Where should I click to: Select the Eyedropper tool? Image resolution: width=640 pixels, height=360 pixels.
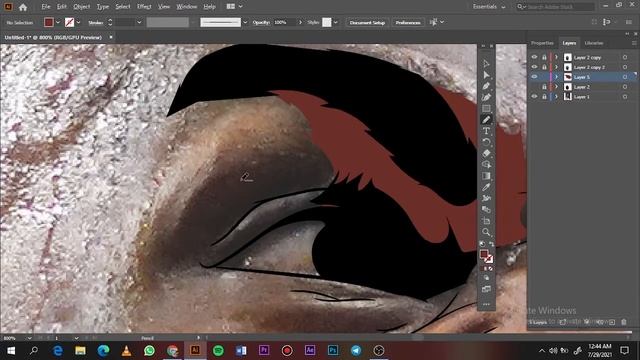(x=486, y=187)
